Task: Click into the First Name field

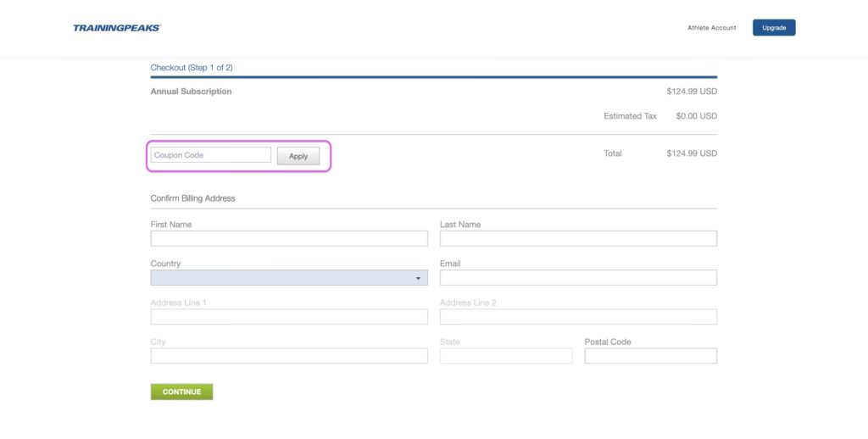Action: [x=289, y=239]
